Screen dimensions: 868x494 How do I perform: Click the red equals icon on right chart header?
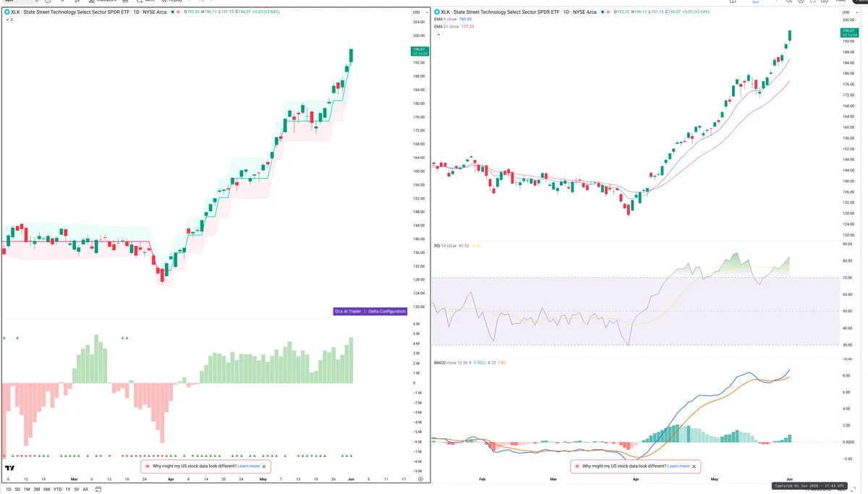pos(610,12)
